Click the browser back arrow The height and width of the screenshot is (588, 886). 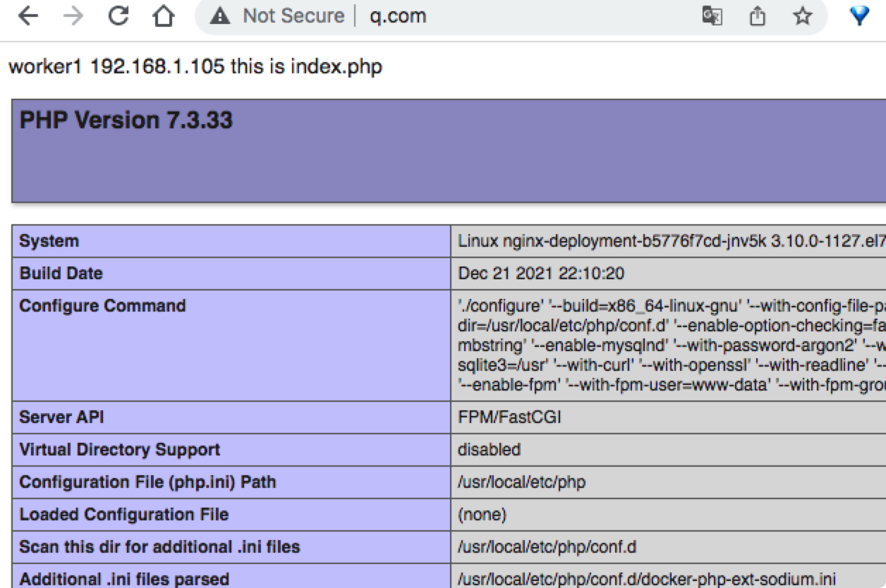(x=28, y=17)
